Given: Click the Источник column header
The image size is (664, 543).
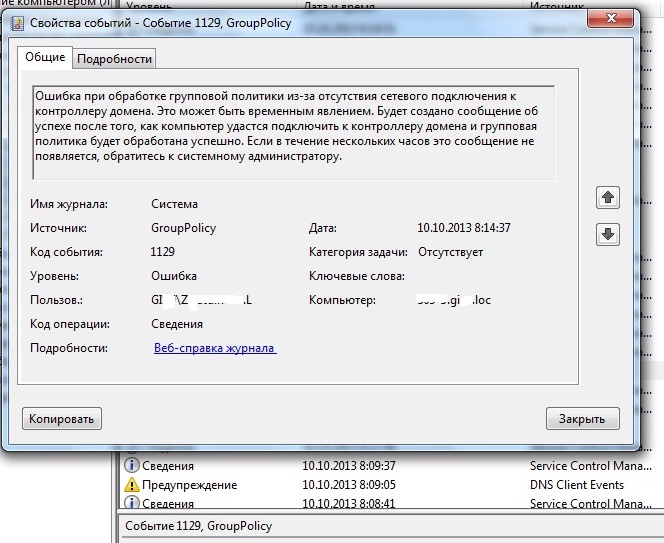Looking at the screenshot, I should click(x=558, y=4).
